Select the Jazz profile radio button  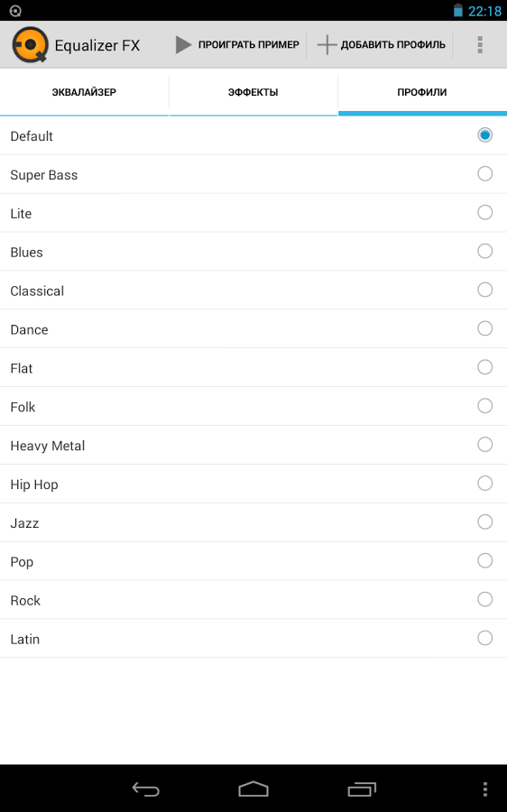coord(484,522)
